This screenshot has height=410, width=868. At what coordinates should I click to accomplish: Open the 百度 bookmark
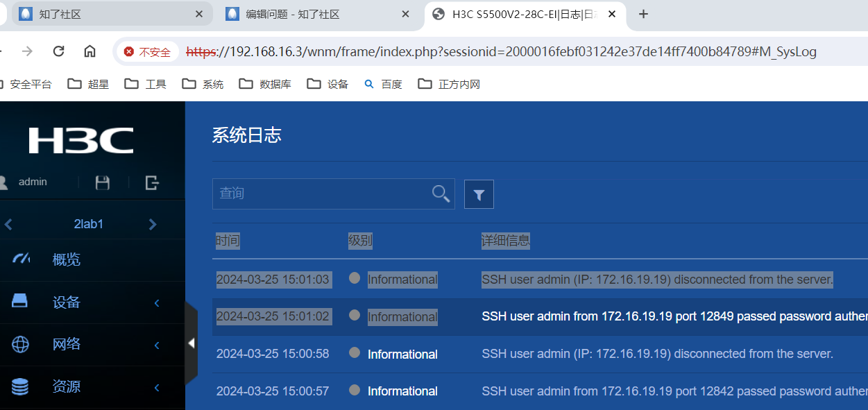(383, 84)
